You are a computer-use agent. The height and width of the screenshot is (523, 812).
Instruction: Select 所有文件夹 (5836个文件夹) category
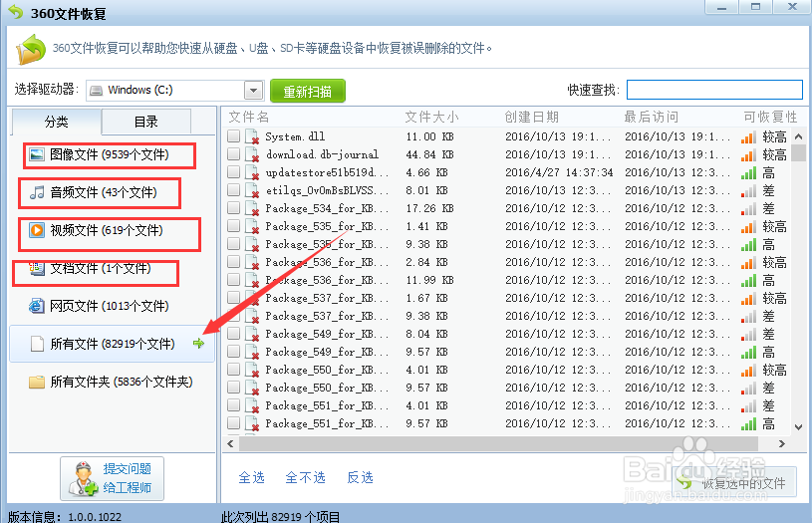click(111, 383)
